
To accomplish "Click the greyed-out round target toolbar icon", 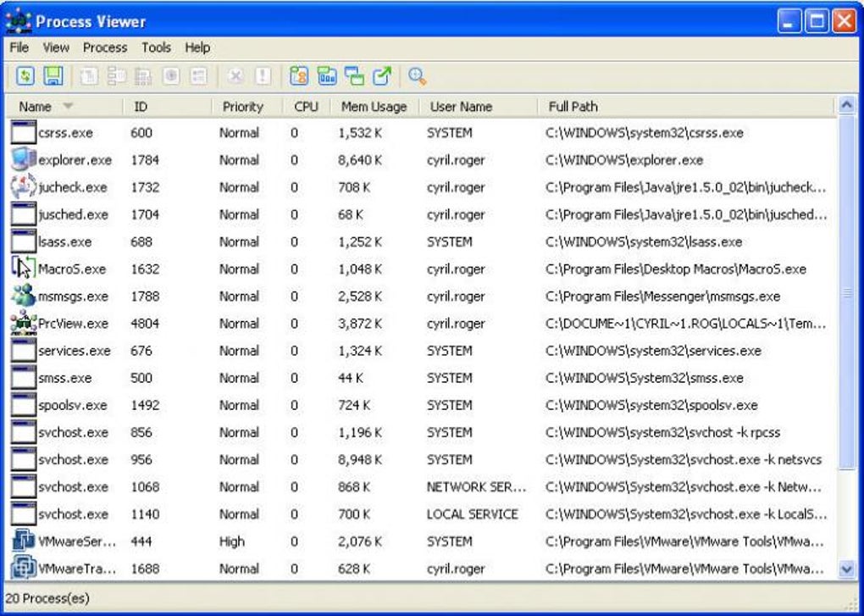I will [171, 76].
